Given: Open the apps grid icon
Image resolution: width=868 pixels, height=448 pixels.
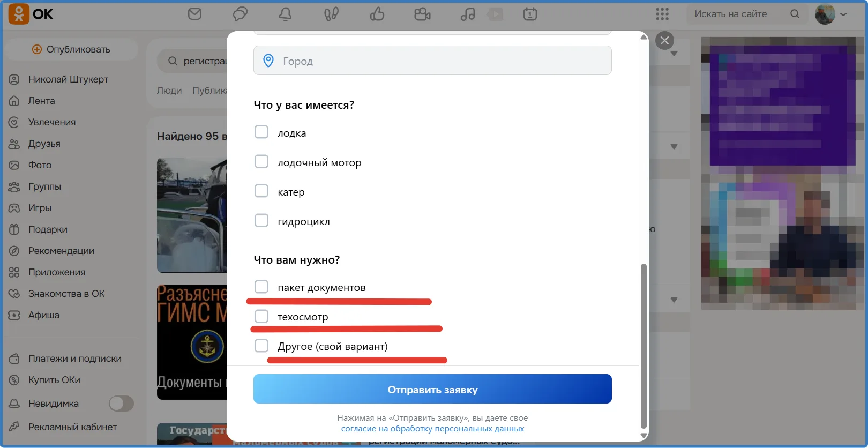Looking at the screenshot, I should tap(662, 14).
